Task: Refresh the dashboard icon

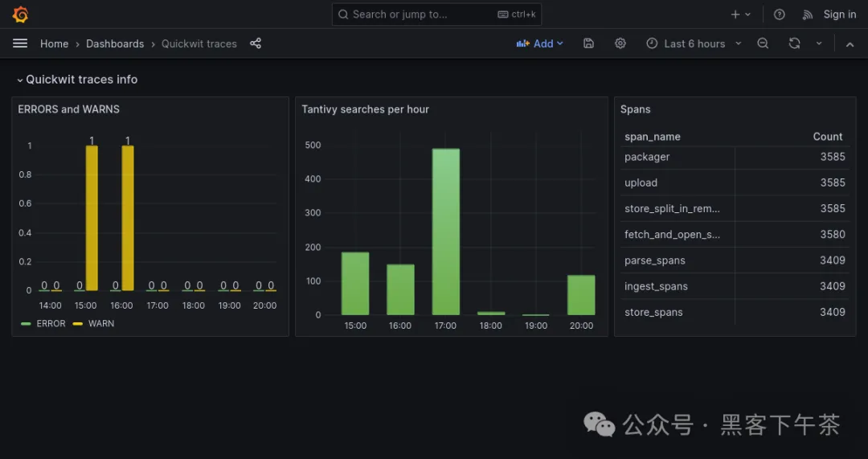Action: [794, 43]
